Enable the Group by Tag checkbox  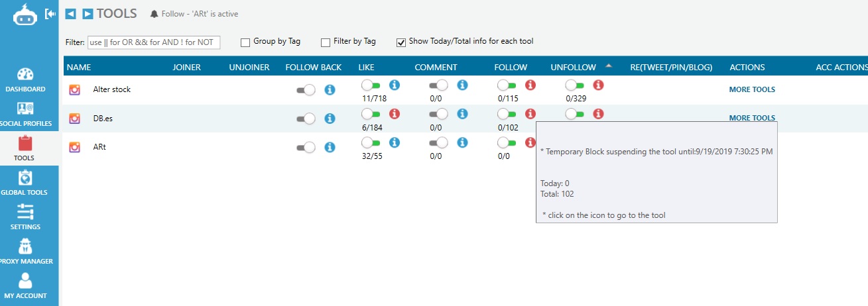(x=245, y=42)
